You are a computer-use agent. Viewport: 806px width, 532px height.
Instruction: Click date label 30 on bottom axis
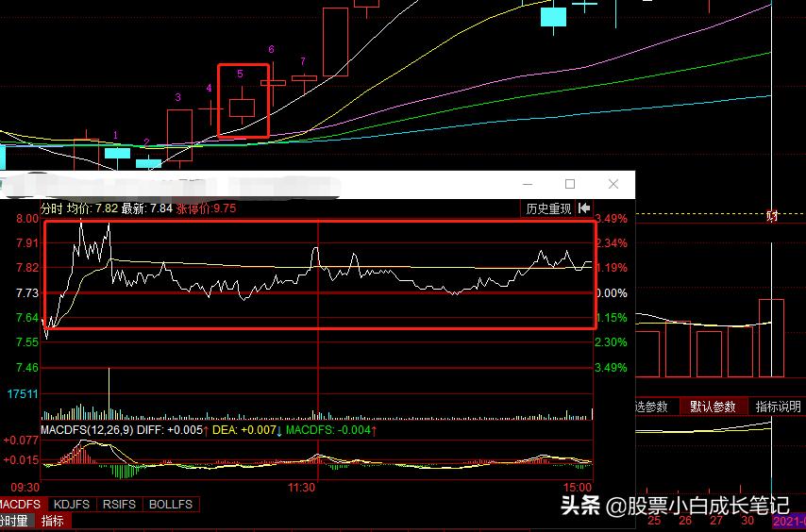747,520
